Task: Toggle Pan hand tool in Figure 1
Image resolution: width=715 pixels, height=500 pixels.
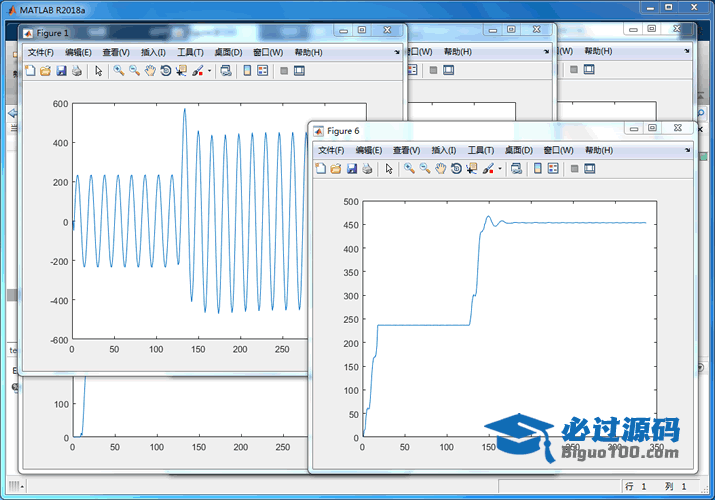Action: [150, 71]
